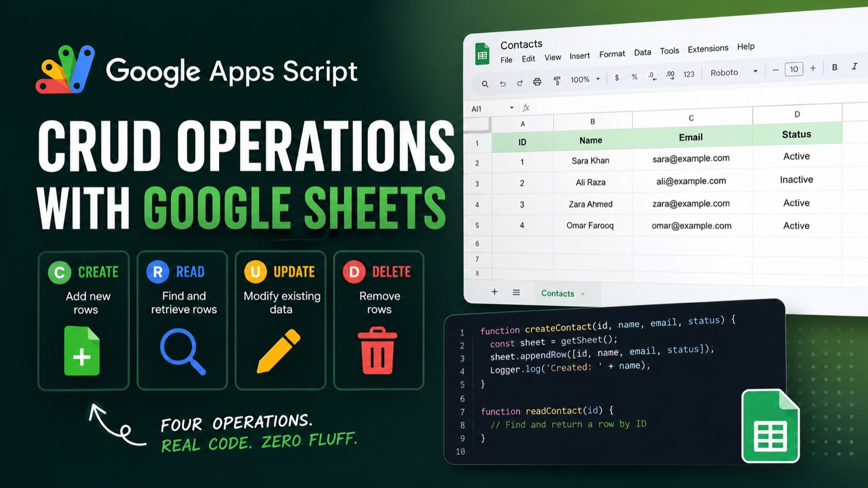868x488 pixels.
Task: Click the red DELETE trash icon
Action: [378, 350]
